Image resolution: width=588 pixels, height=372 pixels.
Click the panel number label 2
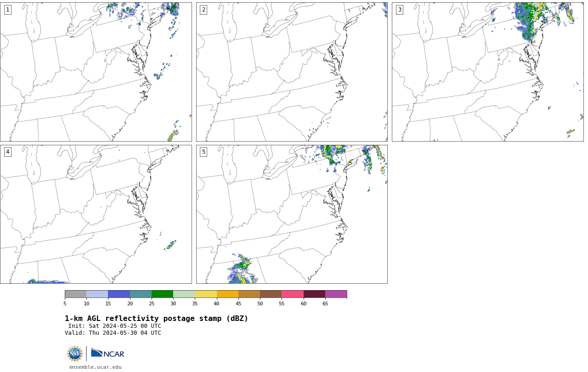click(x=204, y=10)
